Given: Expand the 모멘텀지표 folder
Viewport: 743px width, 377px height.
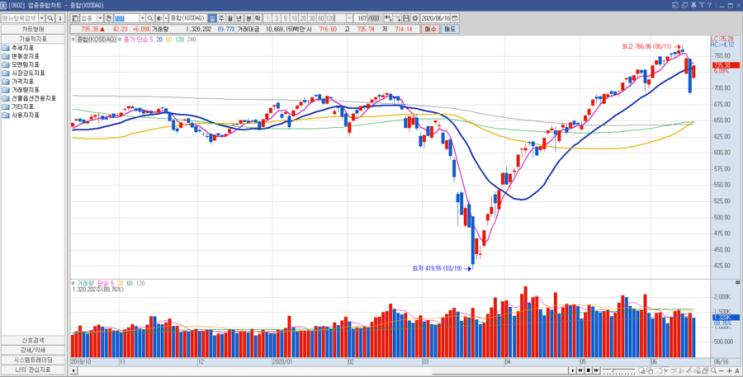Looking at the screenshot, I should 21,64.
